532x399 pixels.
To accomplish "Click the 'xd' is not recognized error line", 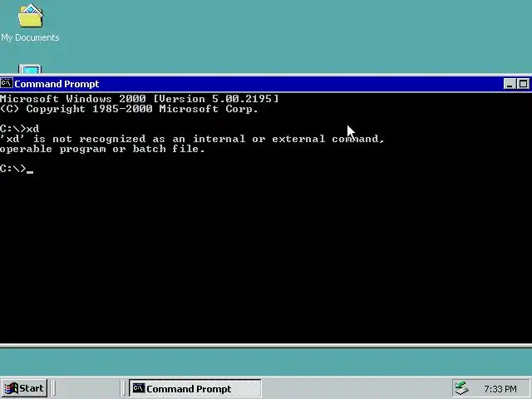I will tap(192, 139).
